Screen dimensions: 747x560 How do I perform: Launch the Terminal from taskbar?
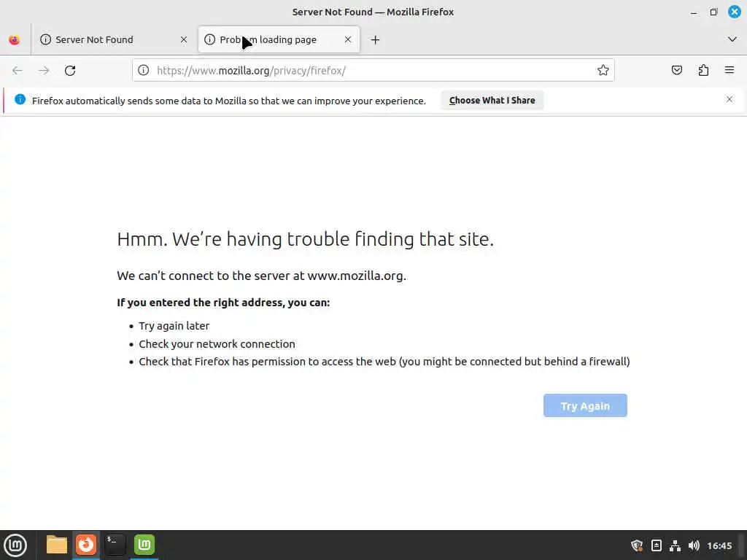pyautogui.click(x=115, y=545)
